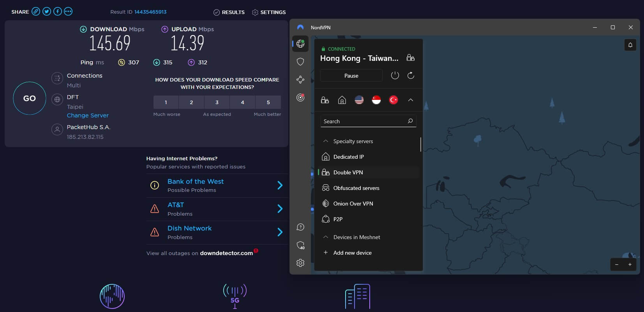
Task: Select Double VPN in server list
Action: [x=369, y=172]
